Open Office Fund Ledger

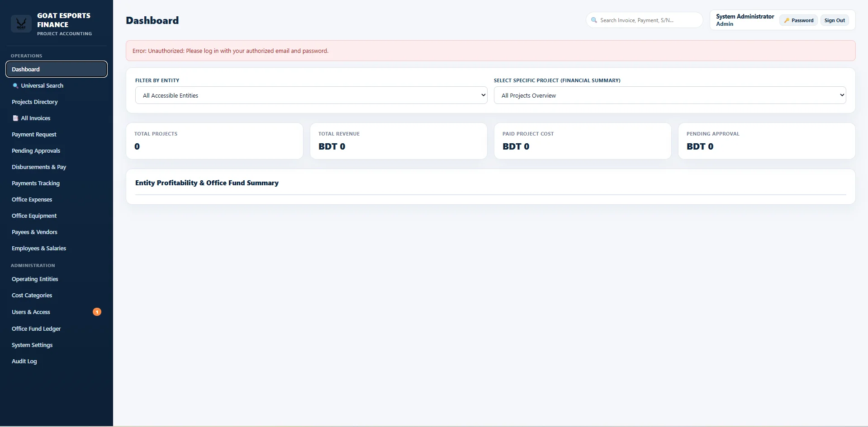pyautogui.click(x=57, y=328)
